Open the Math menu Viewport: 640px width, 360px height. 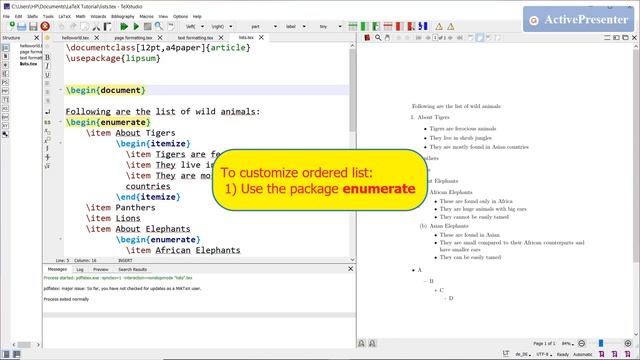click(80, 16)
